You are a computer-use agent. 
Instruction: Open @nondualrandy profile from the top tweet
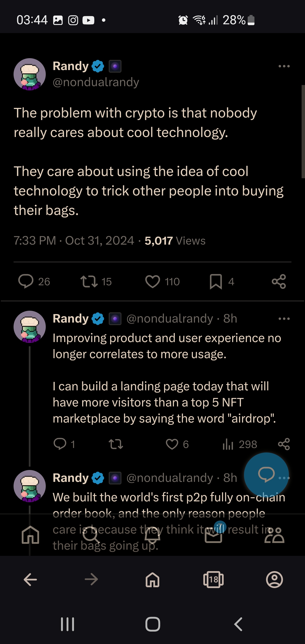(96, 82)
